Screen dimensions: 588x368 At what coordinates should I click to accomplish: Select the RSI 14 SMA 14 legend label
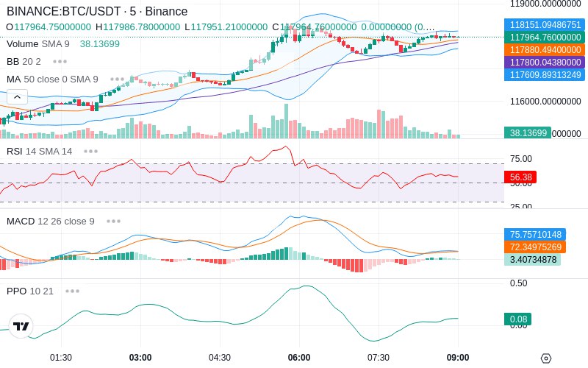coord(40,152)
